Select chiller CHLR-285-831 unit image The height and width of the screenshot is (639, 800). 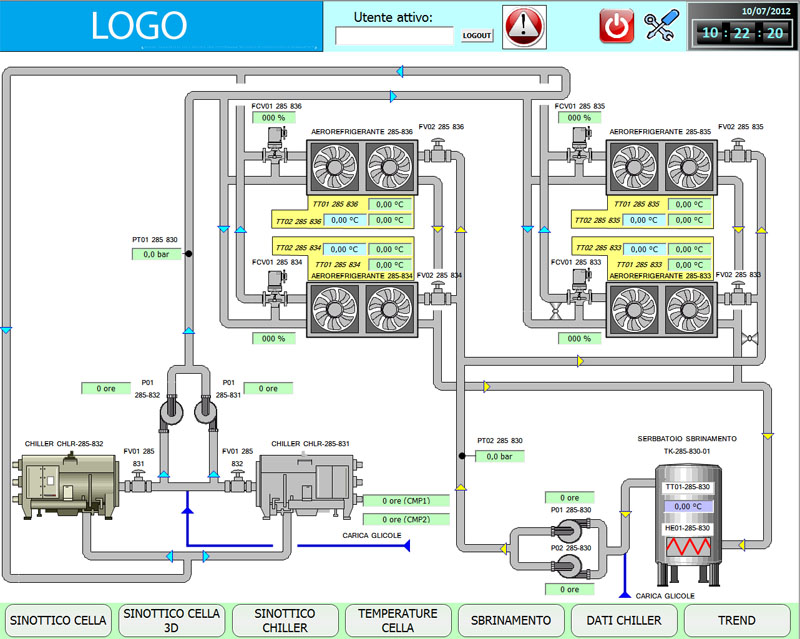click(x=304, y=486)
